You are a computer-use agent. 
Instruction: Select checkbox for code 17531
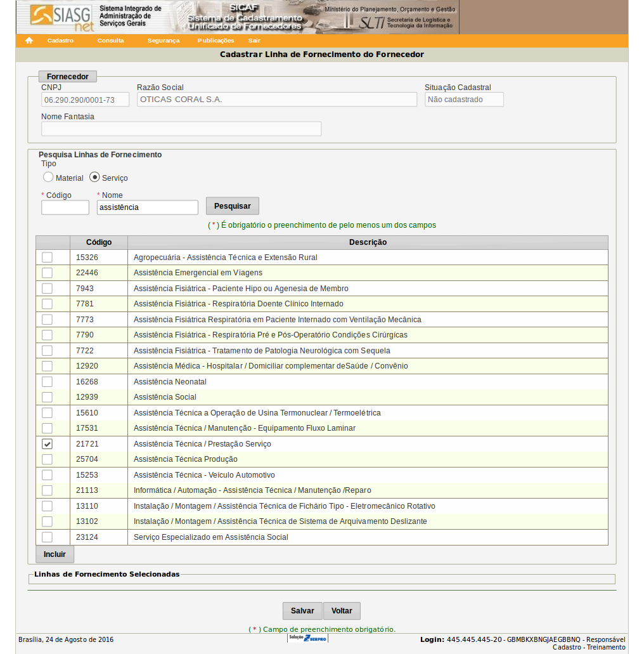[x=47, y=428]
